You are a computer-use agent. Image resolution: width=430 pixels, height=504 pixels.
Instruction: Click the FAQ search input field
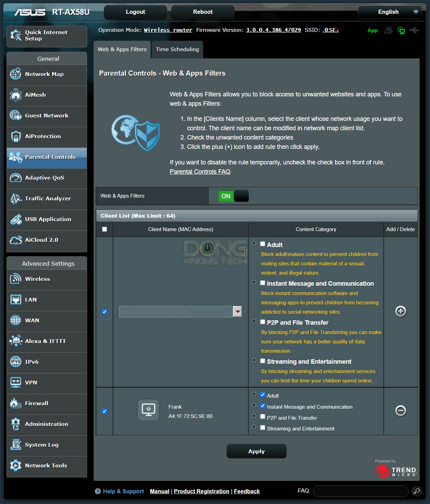(x=360, y=491)
